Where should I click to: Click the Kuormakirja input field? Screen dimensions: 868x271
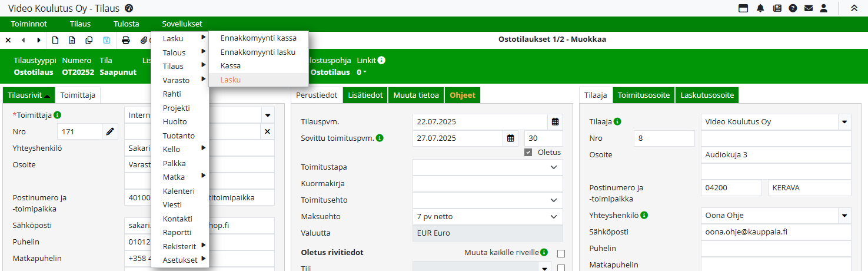click(487, 184)
